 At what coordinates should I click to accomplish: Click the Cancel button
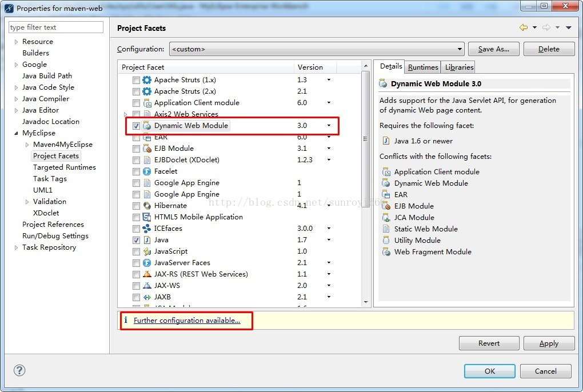(x=545, y=371)
